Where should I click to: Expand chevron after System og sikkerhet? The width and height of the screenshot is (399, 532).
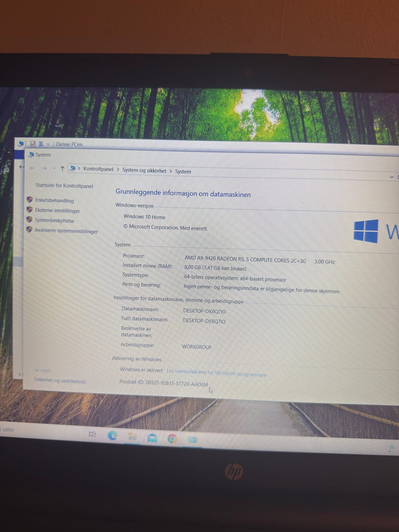click(170, 171)
